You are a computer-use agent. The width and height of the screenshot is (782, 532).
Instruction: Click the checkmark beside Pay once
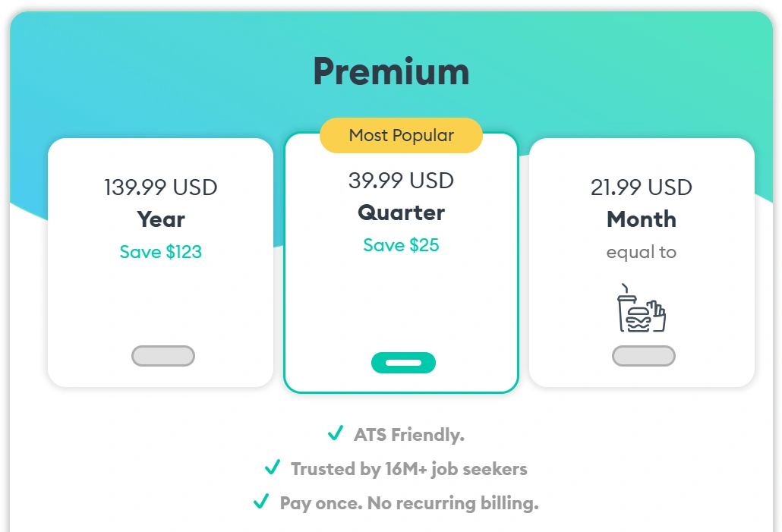tap(261, 502)
